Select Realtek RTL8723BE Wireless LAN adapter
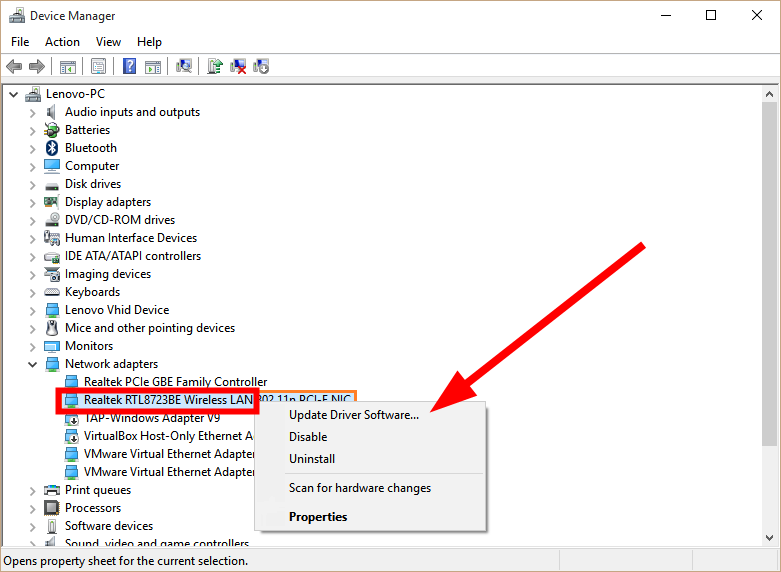781x572 pixels. pyautogui.click(x=168, y=400)
